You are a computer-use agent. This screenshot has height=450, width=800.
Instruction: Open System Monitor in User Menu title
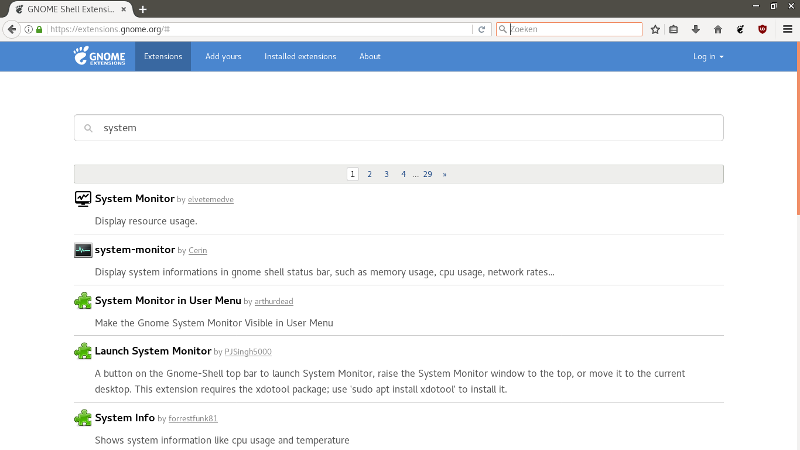pos(168,301)
